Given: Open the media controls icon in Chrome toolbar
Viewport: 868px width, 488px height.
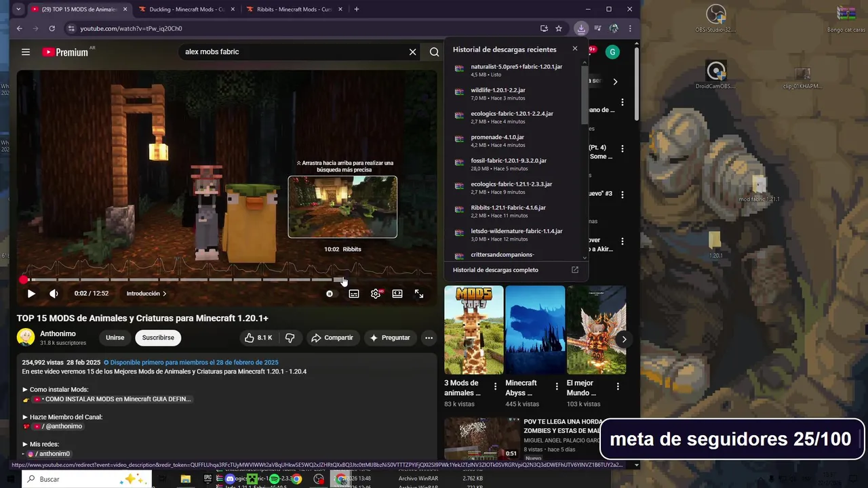Looking at the screenshot, I should pyautogui.click(x=597, y=28).
